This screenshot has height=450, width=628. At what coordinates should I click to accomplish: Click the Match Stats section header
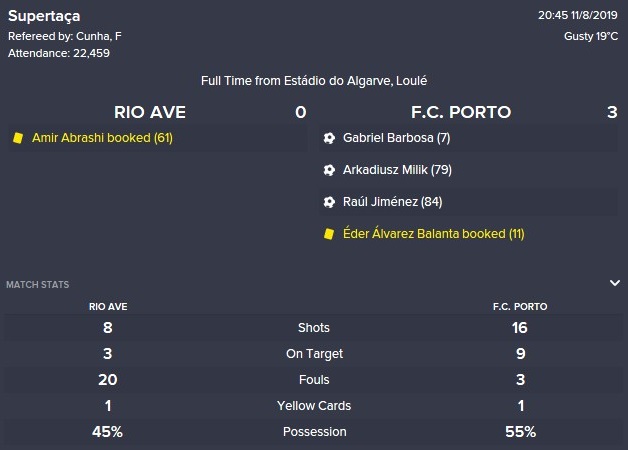pyautogui.click(x=38, y=285)
